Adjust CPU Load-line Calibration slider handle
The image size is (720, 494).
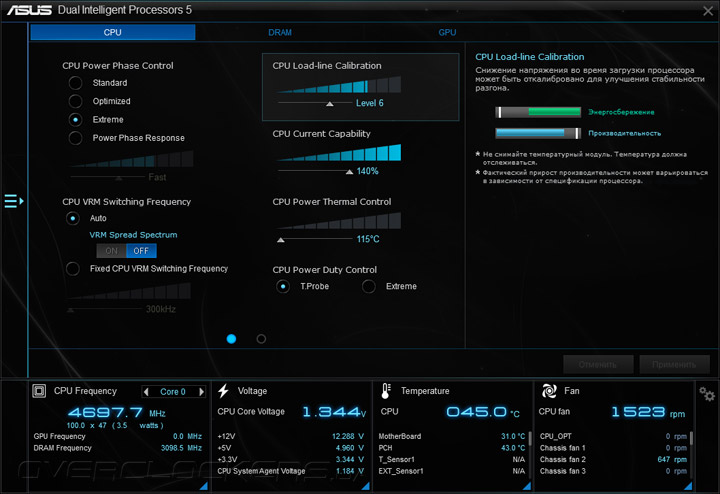click(330, 104)
